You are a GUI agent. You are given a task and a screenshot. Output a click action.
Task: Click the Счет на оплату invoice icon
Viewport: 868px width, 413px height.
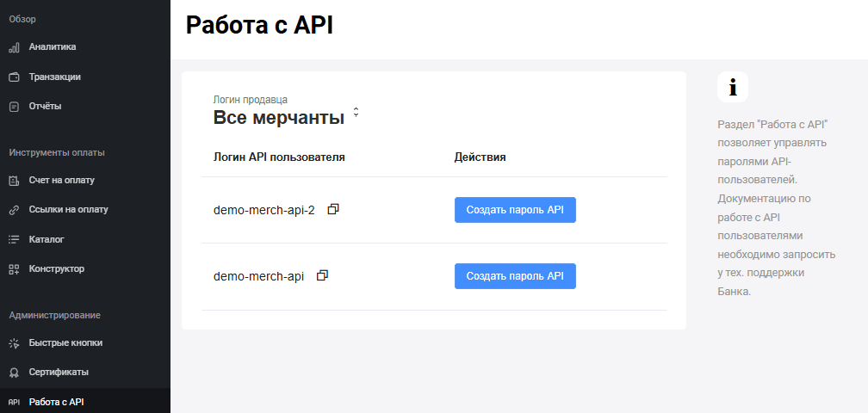click(x=14, y=181)
